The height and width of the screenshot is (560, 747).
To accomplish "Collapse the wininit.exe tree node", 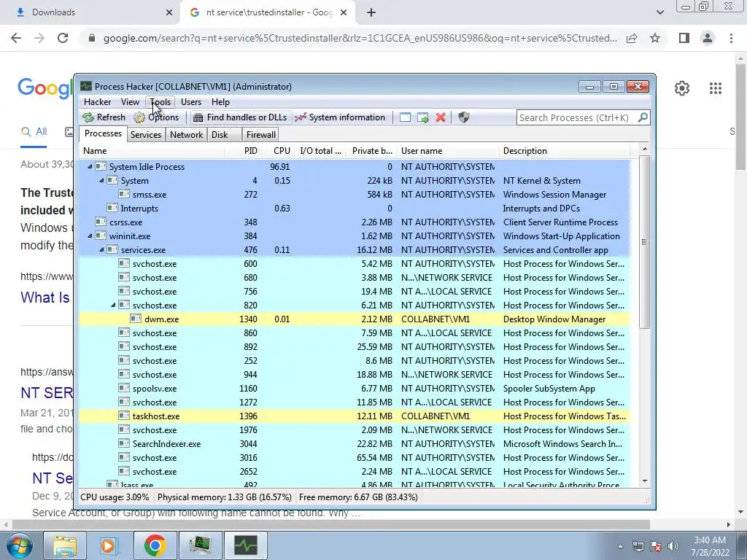I will coord(90,236).
